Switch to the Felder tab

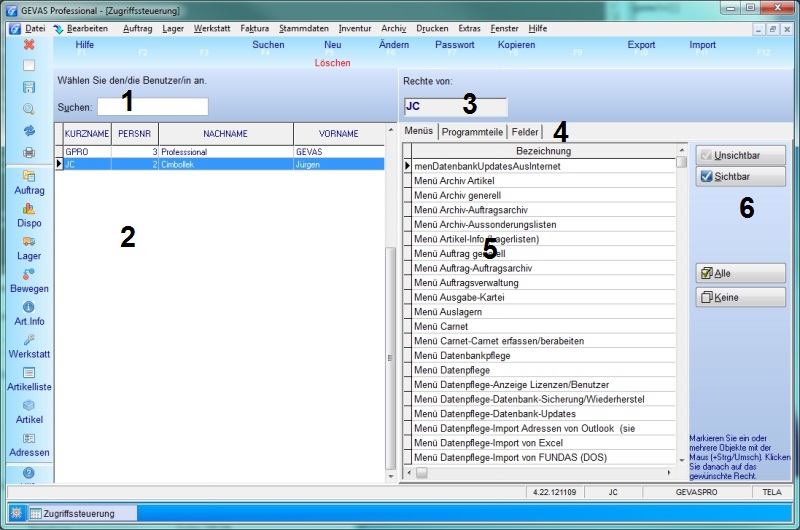pos(524,132)
